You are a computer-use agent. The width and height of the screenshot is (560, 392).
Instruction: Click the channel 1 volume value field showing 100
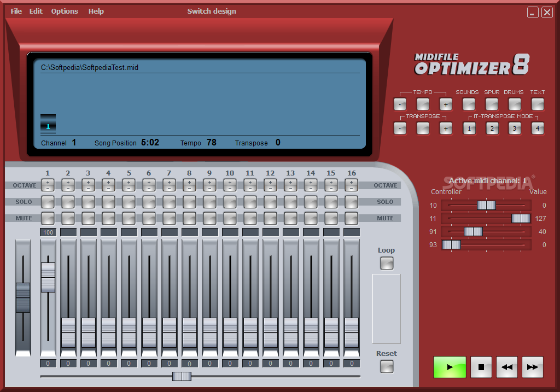point(48,232)
